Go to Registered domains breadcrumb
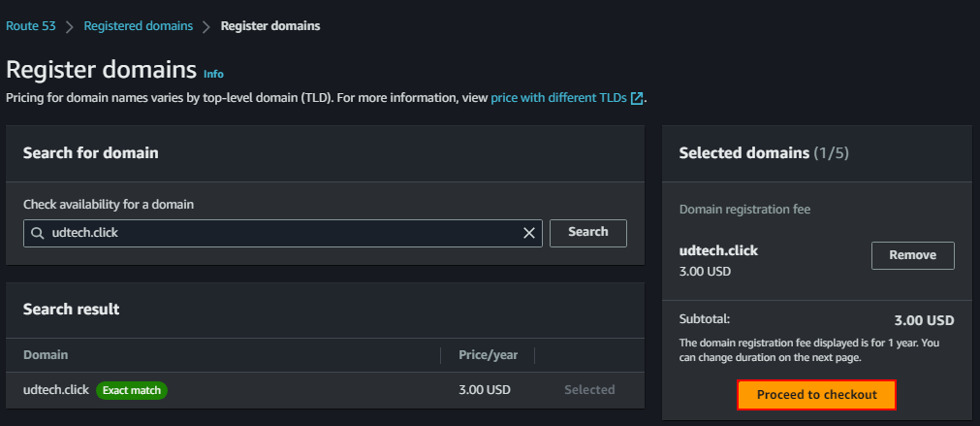The width and height of the screenshot is (980, 426). [138, 26]
